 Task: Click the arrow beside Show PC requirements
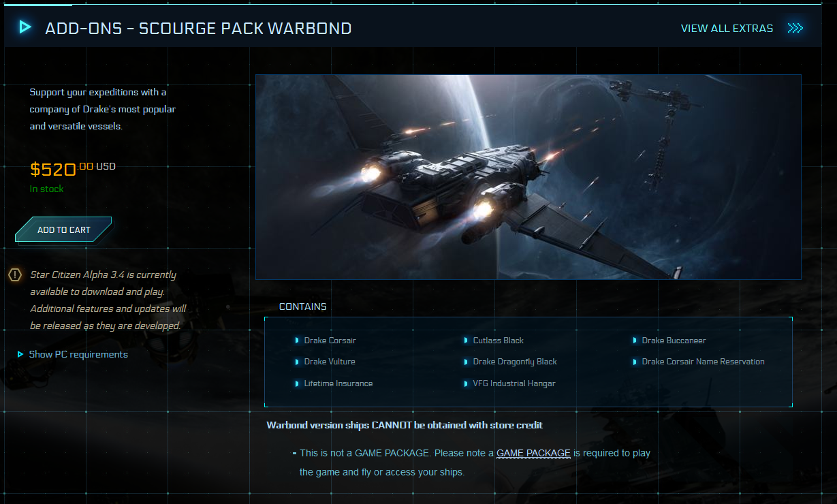coord(20,355)
